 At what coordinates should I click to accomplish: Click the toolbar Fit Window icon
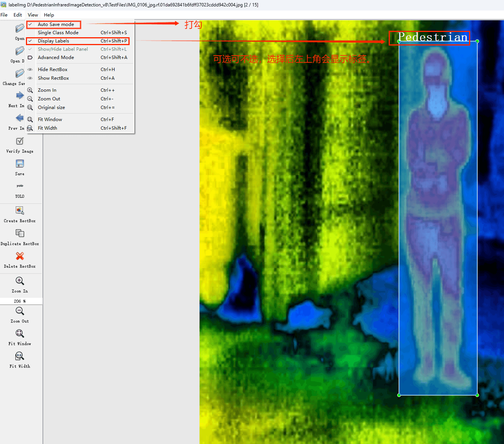[x=20, y=333]
